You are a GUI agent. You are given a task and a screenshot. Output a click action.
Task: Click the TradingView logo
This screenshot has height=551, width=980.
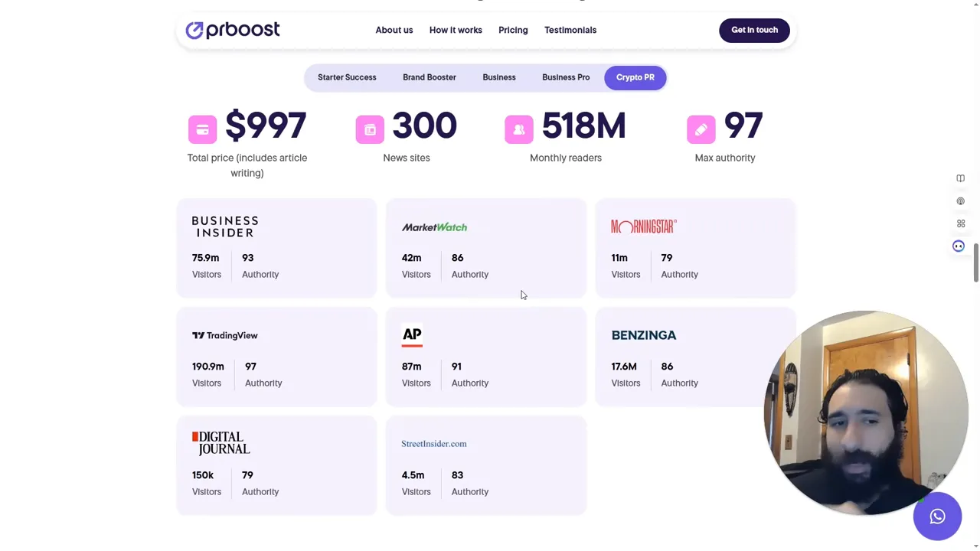click(225, 335)
